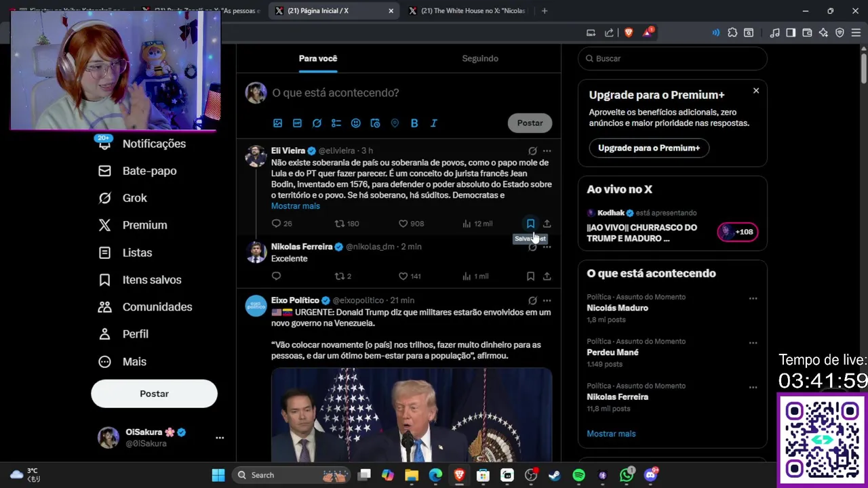Switch to The White House no X tab
The image size is (868, 488).
tap(469, 11)
